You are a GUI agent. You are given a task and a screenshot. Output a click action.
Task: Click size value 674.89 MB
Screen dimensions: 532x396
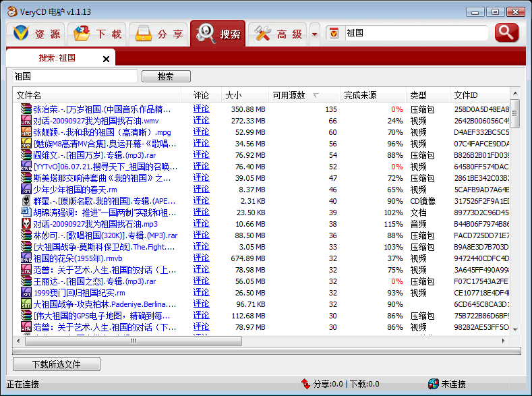point(248,258)
